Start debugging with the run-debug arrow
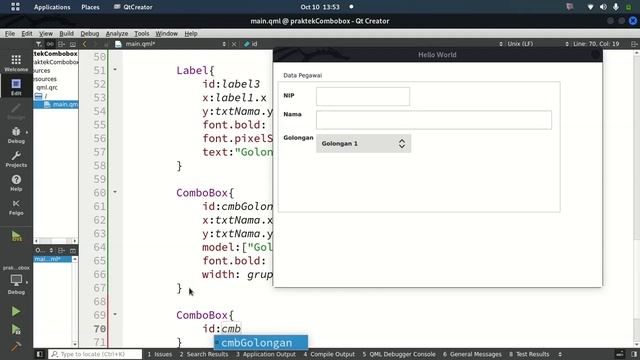The image size is (640, 360). [x=16, y=329]
